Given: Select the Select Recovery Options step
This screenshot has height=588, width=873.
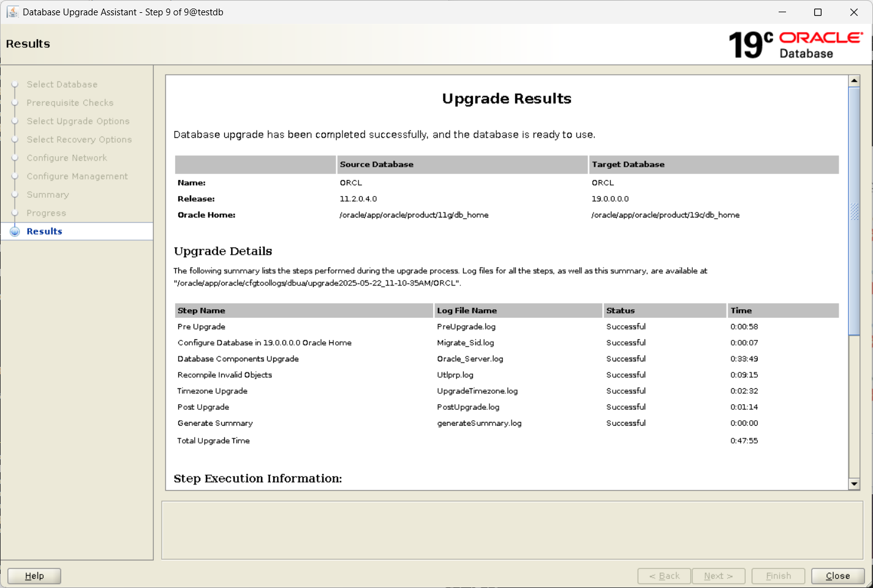Looking at the screenshot, I should [79, 140].
